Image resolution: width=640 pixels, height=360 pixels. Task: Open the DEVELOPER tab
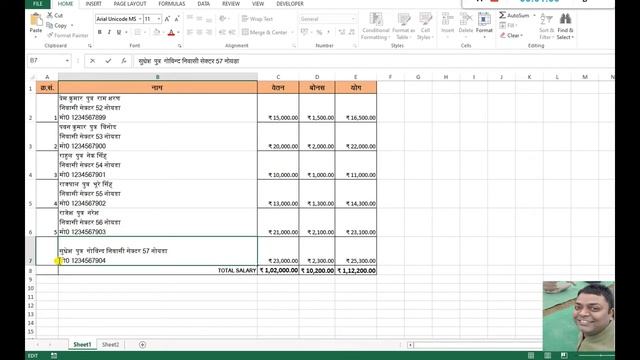tap(290, 4)
